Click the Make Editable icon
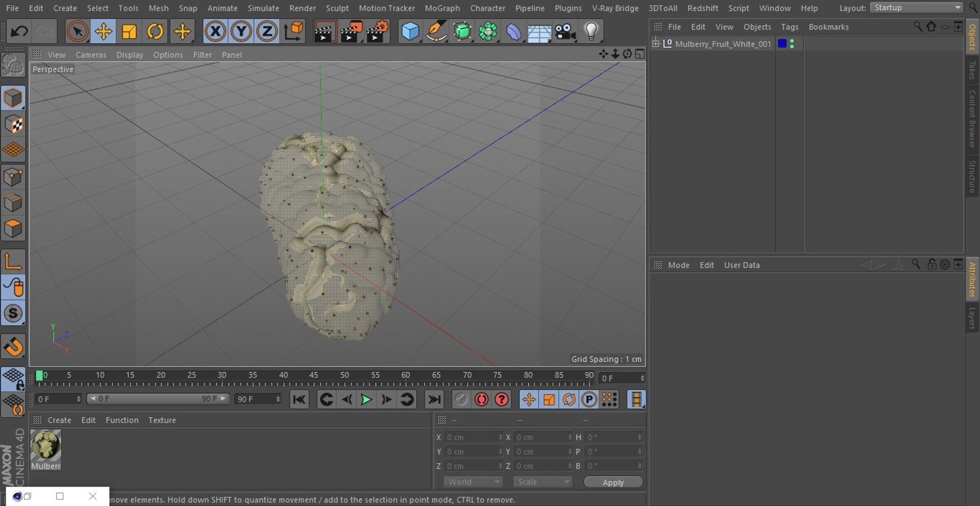Image resolution: width=980 pixels, height=506 pixels. pos(13,65)
